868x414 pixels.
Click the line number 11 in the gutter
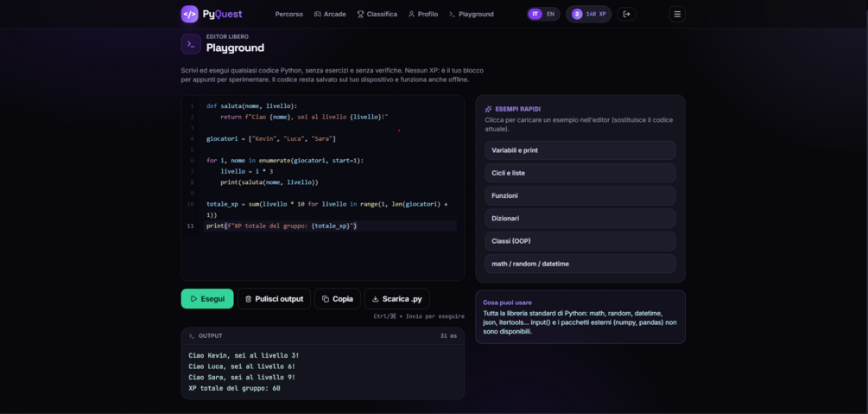(x=191, y=226)
